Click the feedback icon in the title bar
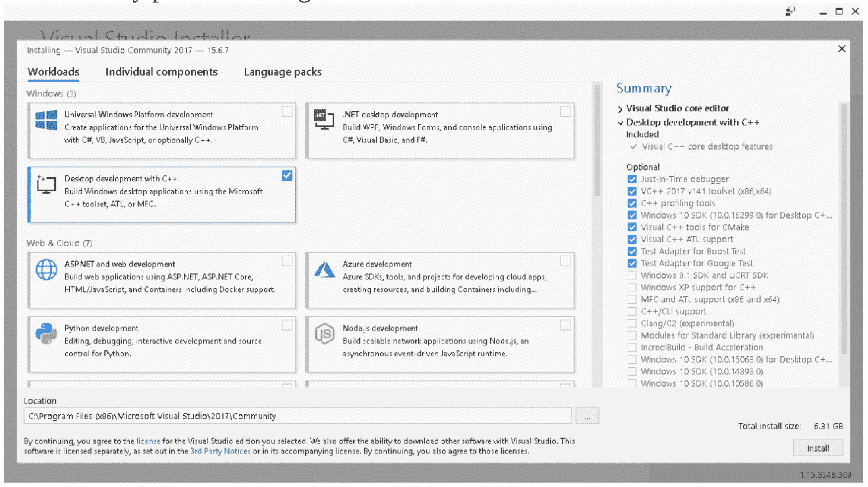 click(x=790, y=12)
